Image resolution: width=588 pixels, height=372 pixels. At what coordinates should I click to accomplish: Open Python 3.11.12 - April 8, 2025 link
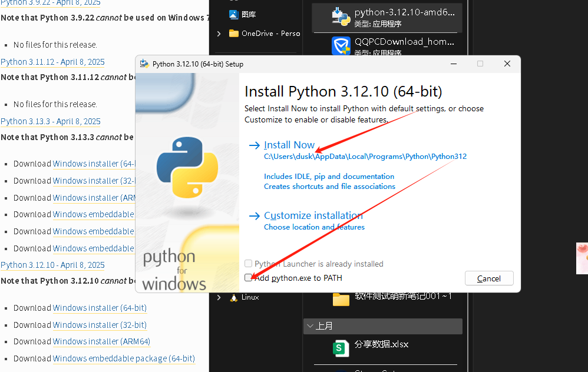coord(52,62)
